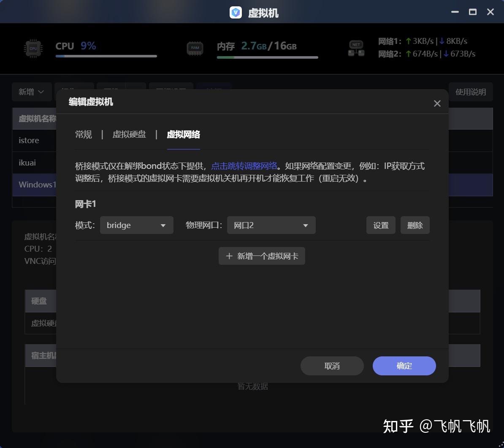This screenshot has height=448, width=504.
Task: Click the CPU usage progress bar
Action: [x=106, y=57]
